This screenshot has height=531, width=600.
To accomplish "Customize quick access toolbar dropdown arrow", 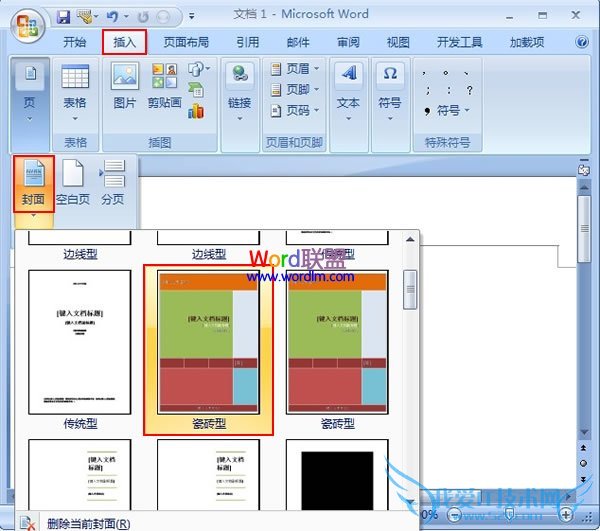I will [192, 16].
